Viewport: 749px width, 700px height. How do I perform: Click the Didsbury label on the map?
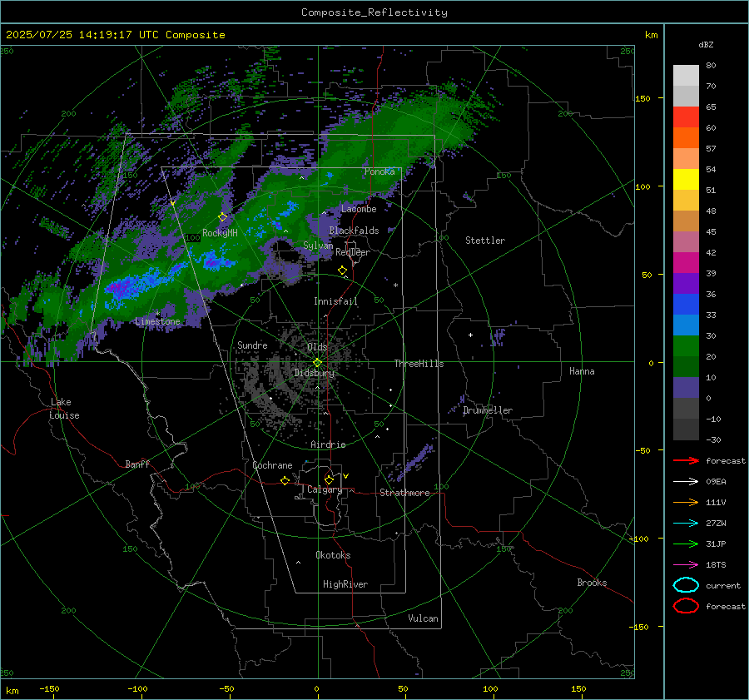coord(315,373)
